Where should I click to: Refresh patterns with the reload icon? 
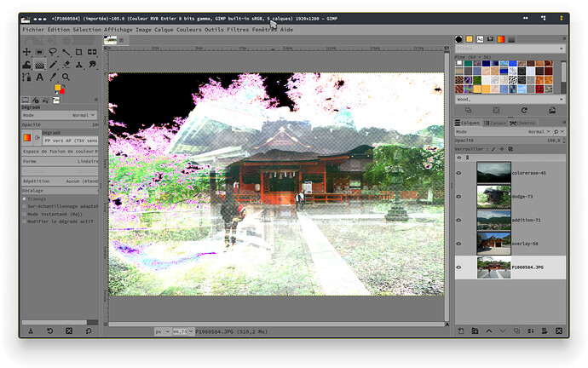[524, 110]
